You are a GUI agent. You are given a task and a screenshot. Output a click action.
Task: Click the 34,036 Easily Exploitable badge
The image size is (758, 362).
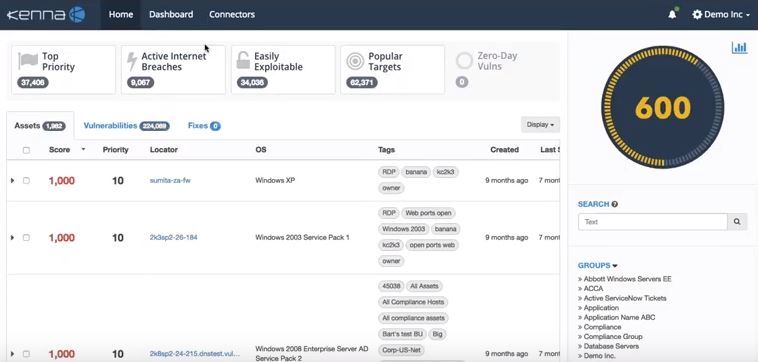click(252, 83)
